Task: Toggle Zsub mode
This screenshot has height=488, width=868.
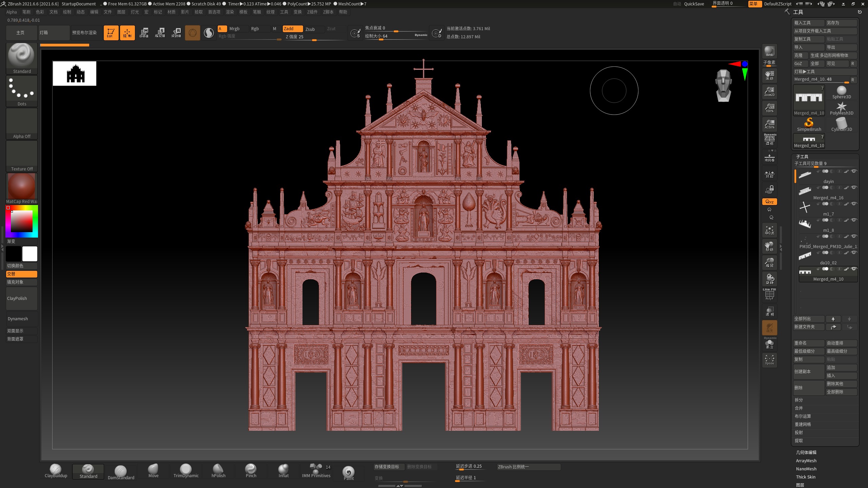Action: click(x=314, y=29)
